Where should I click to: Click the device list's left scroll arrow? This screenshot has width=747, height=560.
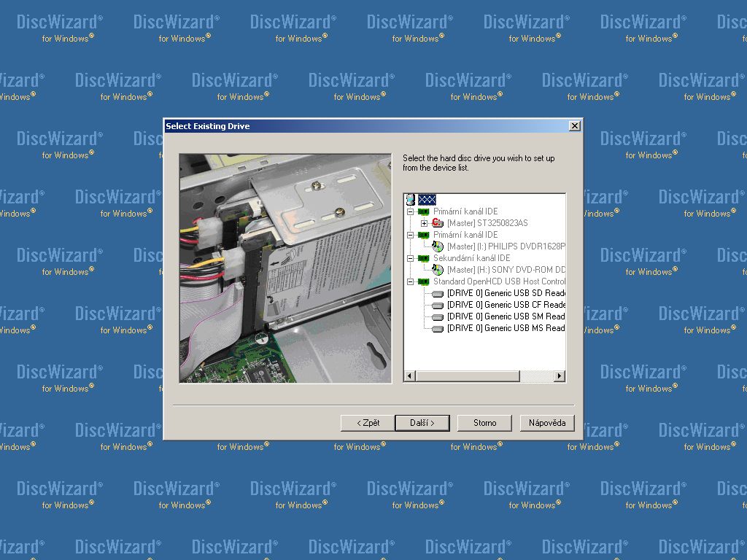[x=409, y=376]
